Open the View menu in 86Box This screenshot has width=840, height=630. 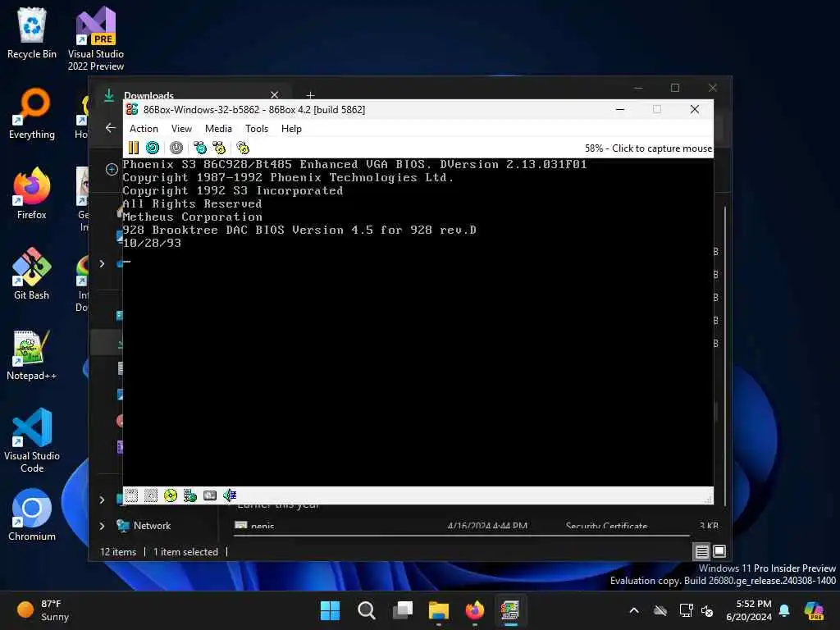[x=181, y=129]
